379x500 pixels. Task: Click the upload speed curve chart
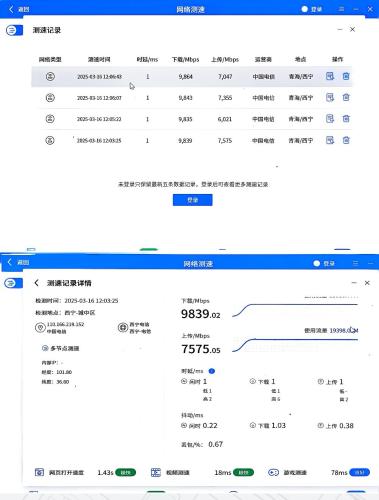tap(295, 345)
